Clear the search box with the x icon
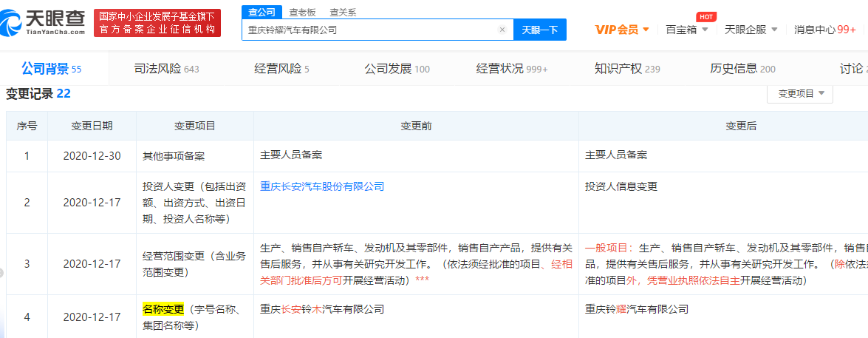The image size is (868, 338). pyautogui.click(x=502, y=30)
